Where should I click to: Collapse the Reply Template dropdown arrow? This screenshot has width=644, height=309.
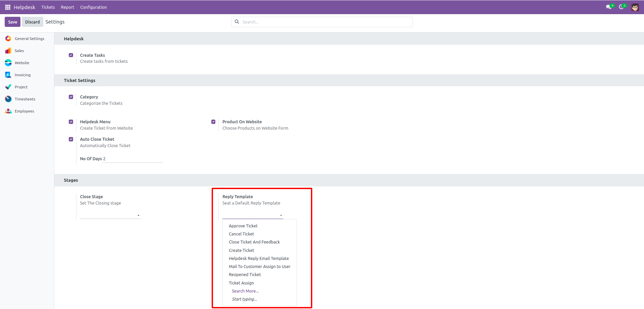(281, 215)
